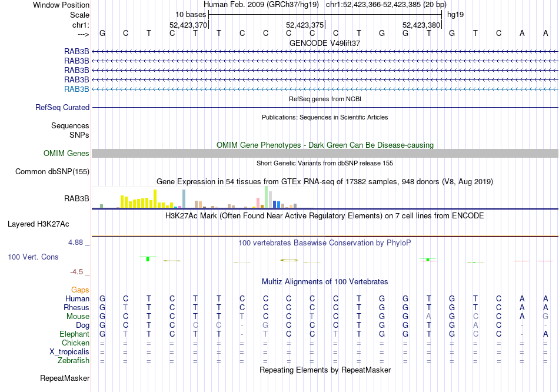Screen dimensions: 559x392
Task: Click the 52,423,380 position marker
Action: coord(421,25)
